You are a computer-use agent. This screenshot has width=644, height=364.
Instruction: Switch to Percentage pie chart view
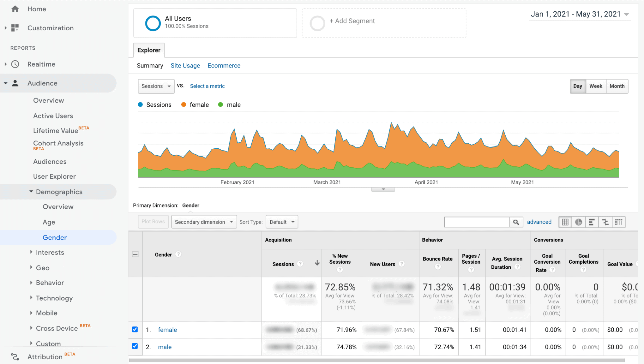(x=579, y=222)
